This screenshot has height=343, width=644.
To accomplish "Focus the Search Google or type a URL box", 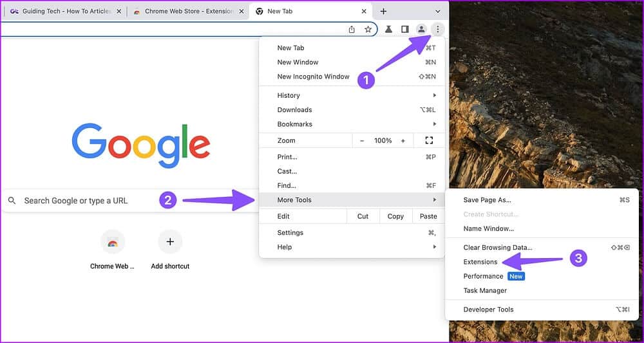I will [131, 201].
